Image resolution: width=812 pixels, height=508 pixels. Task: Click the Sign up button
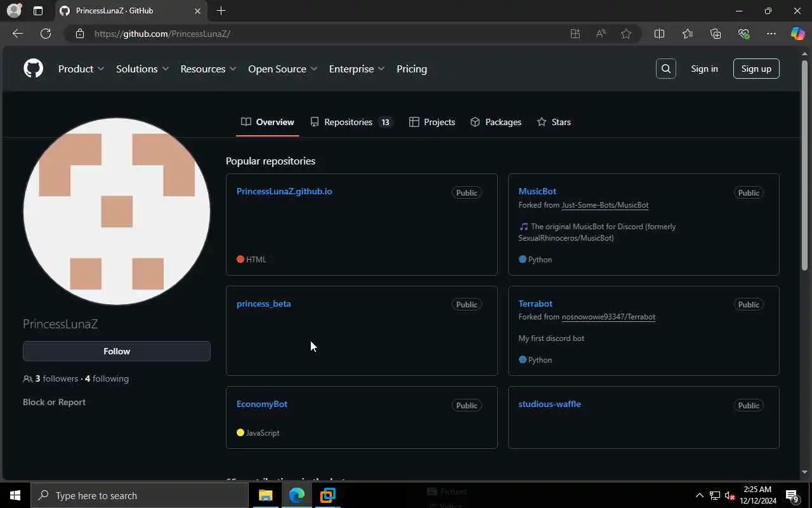coord(756,69)
